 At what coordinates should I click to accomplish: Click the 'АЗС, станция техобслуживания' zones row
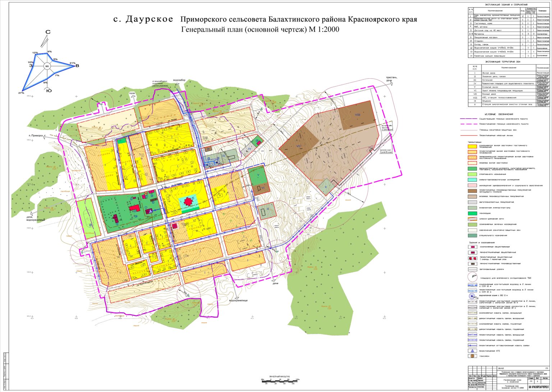click(x=509, y=98)
